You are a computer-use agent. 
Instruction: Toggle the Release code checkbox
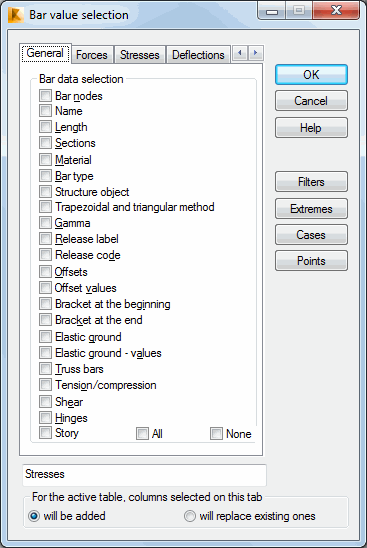pos(45,254)
